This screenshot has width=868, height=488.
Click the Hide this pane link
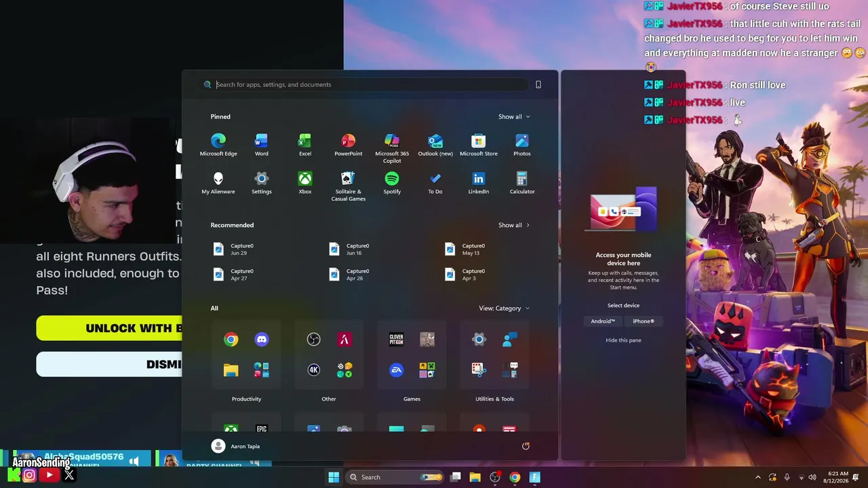tap(623, 340)
